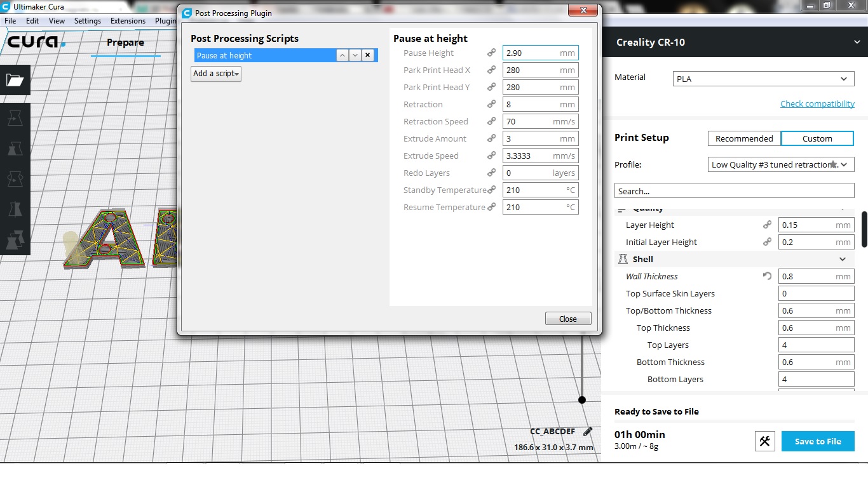Screen dimensions: 868x485
Task: Select the Mirror tool in left toolbar
Action: 15,209
